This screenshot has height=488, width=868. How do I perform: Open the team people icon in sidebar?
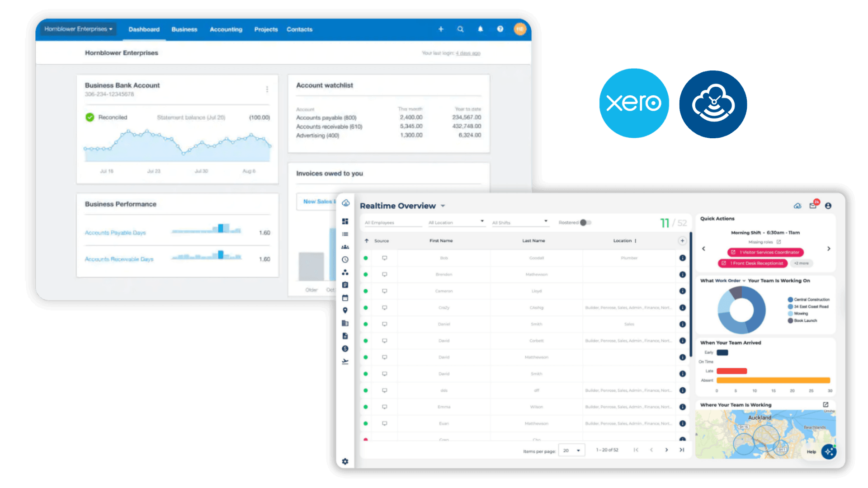pyautogui.click(x=345, y=247)
